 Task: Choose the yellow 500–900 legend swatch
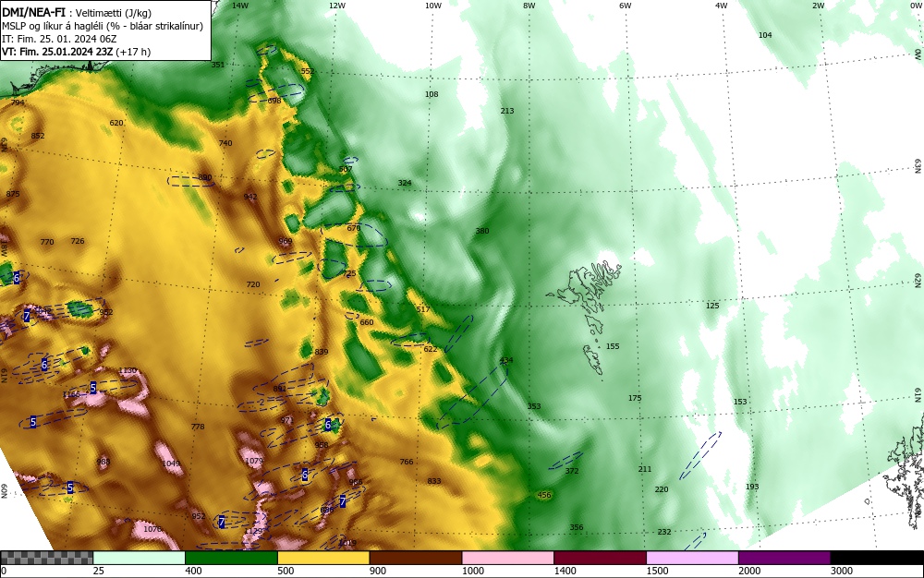coord(323,558)
